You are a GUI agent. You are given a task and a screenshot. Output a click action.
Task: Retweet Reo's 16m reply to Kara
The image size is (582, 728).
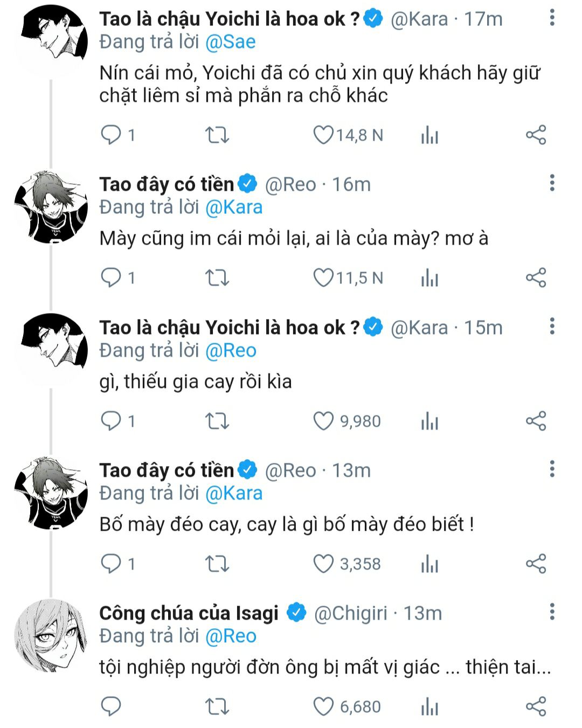click(217, 278)
